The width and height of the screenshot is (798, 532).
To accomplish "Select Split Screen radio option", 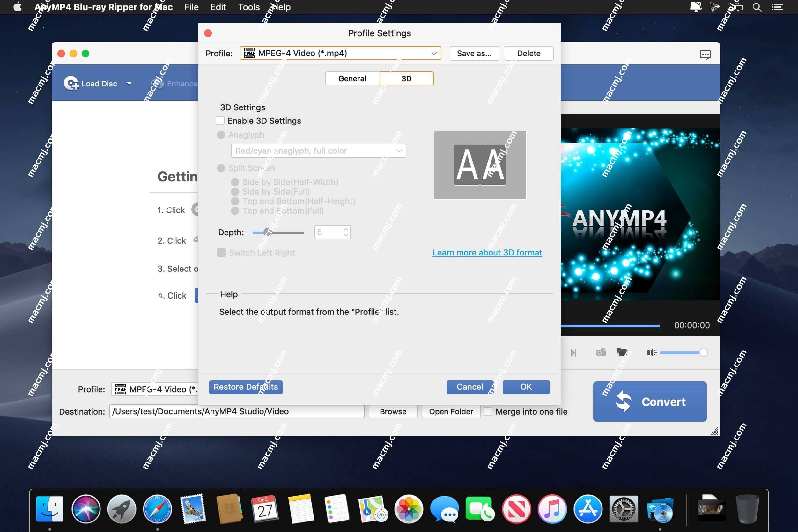I will (x=221, y=168).
